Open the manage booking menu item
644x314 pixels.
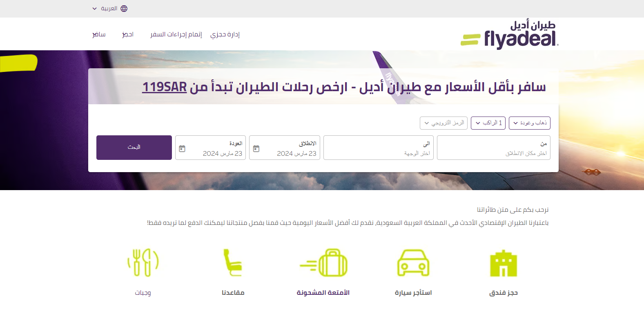coord(225,34)
